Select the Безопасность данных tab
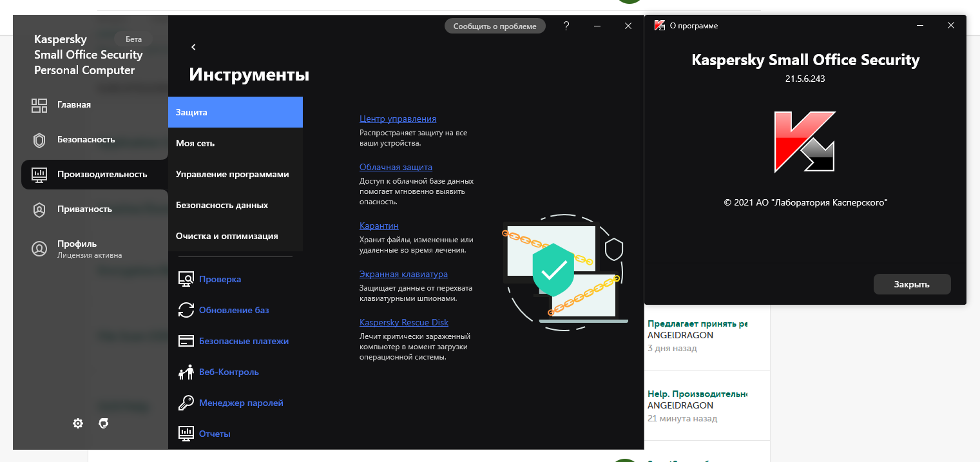This screenshot has height=462, width=980. 235,205
